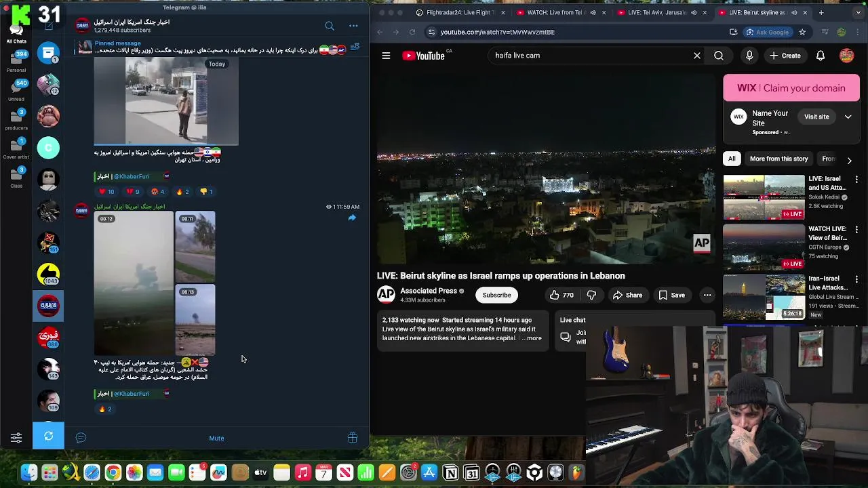The image size is (868, 488).
Task: Open Finder from the Dock
Action: [28, 472]
